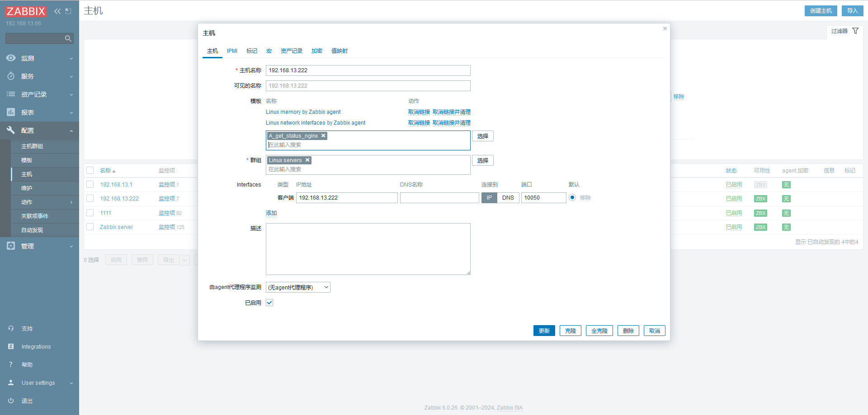The image size is (868, 415).
Task: Check the box for host 192.168.13.1
Action: tap(90, 184)
